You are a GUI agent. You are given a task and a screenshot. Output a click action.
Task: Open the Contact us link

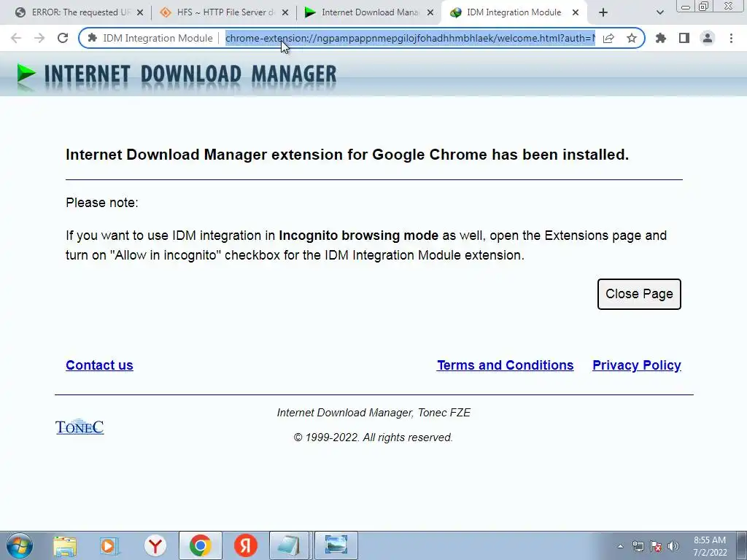pos(99,365)
